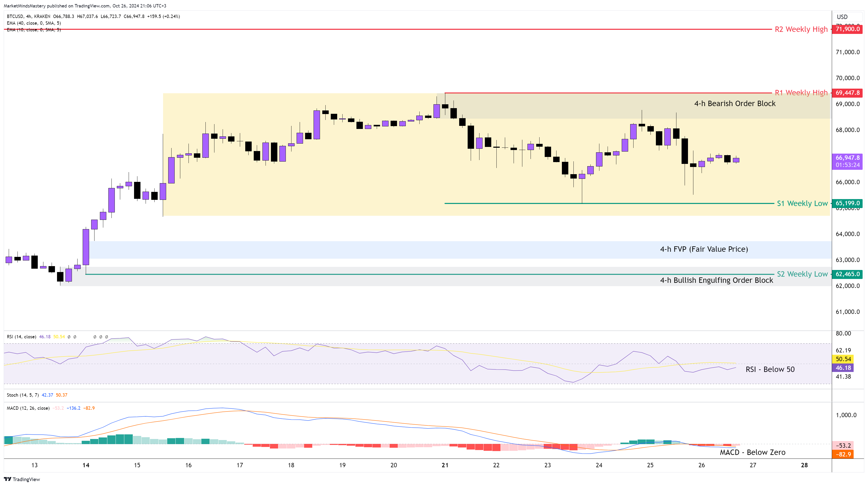868x486 pixels.
Task: Click date 21 on the time axis
Action: pos(445,465)
